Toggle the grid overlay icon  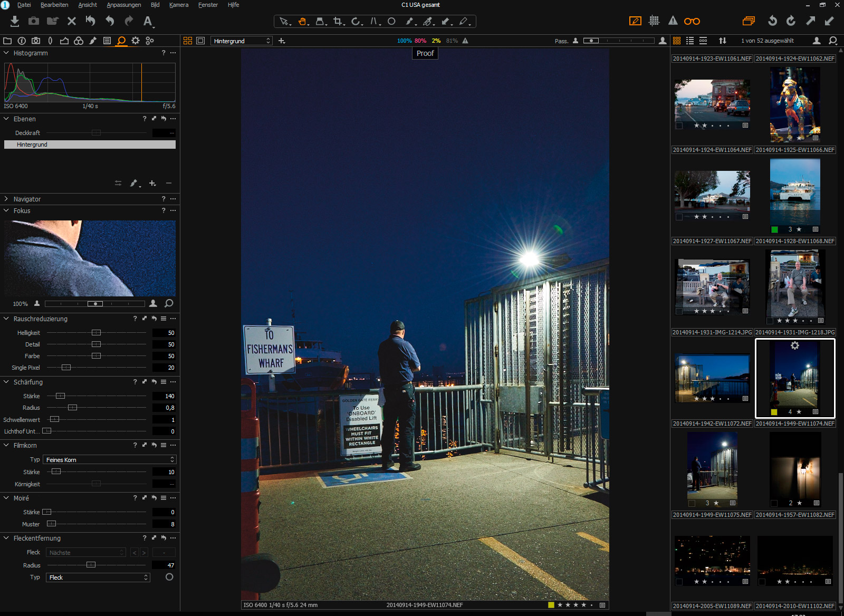click(654, 21)
